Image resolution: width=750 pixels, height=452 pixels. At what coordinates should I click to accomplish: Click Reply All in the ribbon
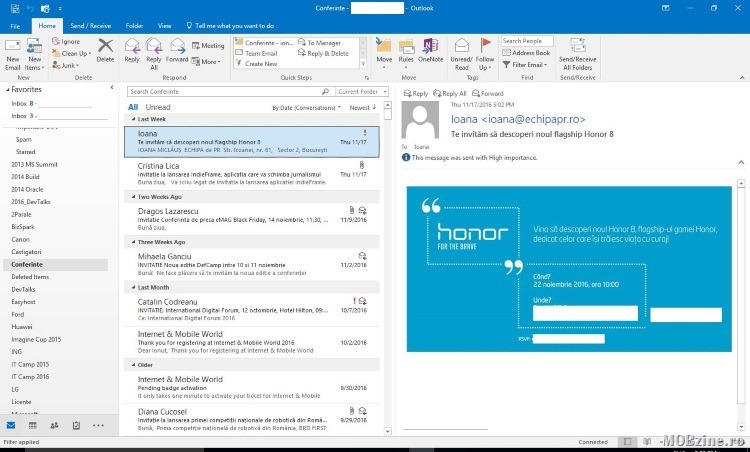tap(154, 54)
